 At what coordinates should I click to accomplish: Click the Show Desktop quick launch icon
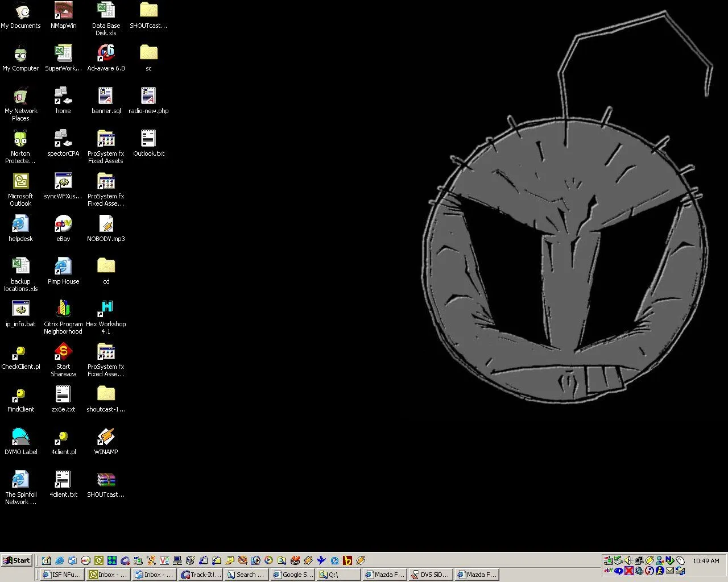tap(47, 560)
